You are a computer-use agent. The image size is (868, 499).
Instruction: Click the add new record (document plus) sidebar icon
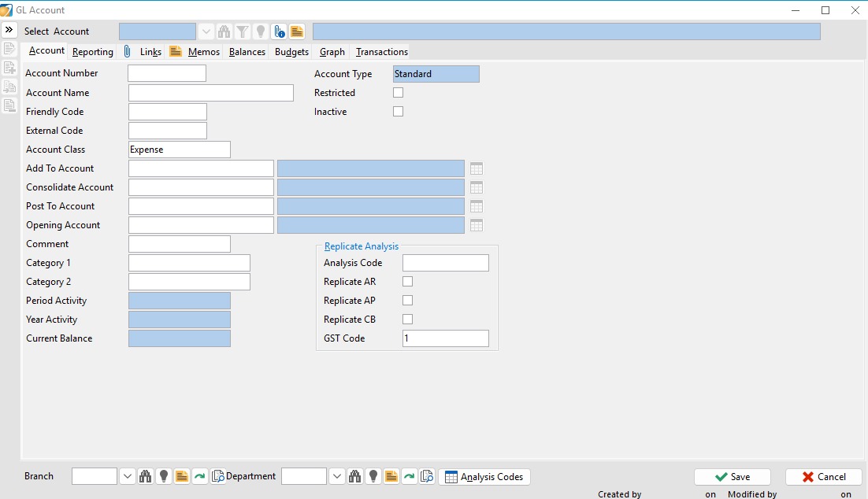pos(9,68)
